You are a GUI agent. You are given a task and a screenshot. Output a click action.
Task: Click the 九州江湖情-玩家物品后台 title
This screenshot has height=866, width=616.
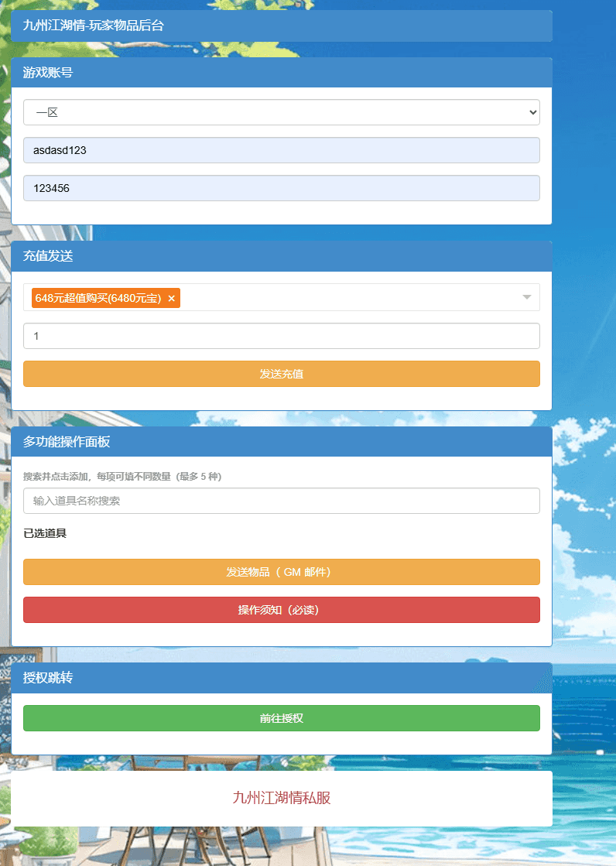point(94,26)
